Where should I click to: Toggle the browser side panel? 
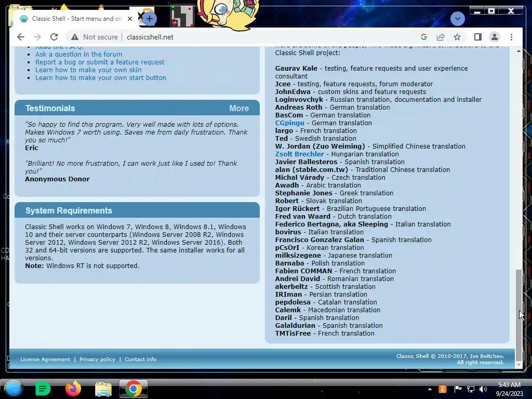478,37
